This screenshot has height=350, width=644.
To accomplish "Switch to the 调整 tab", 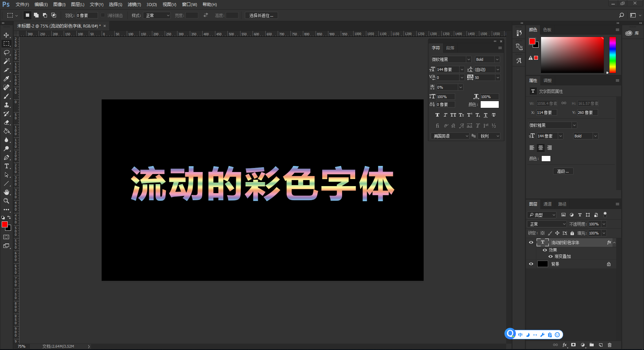I will click(x=547, y=80).
